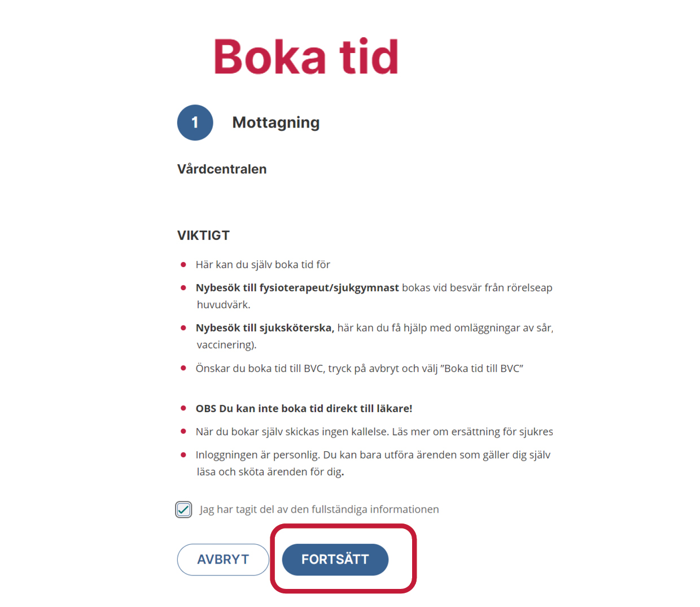Viewport: 700px width, 607px height.
Task: Click the red bullet beside OBS warning
Action: (184, 407)
